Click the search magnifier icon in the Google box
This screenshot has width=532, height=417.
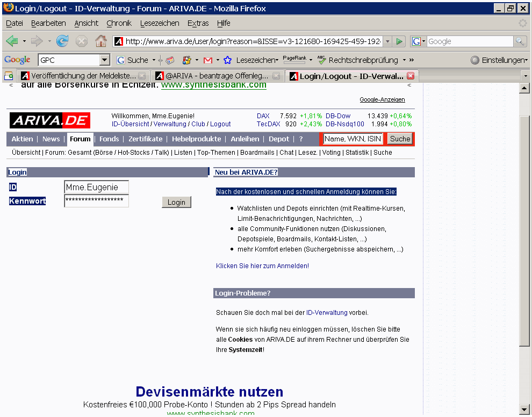tap(520, 41)
